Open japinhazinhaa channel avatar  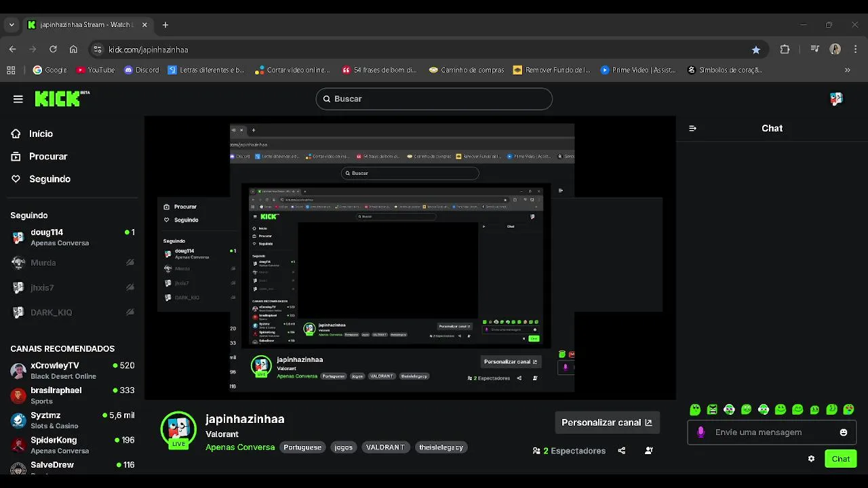point(178,430)
